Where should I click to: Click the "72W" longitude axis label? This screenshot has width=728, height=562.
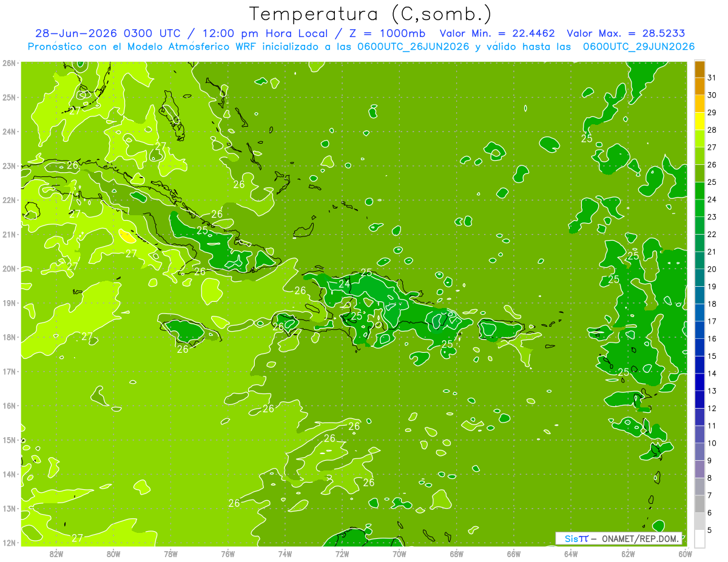[x=342, y=554]
